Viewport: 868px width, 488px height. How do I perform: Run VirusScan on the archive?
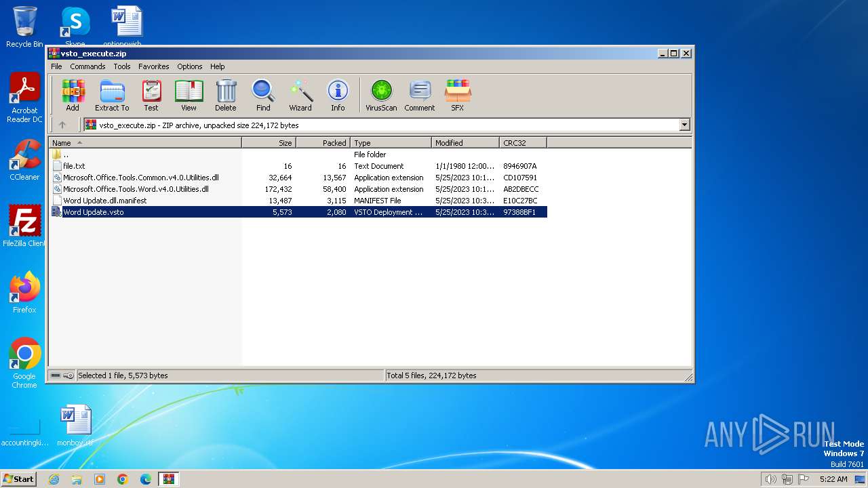(x=381, y=95)
